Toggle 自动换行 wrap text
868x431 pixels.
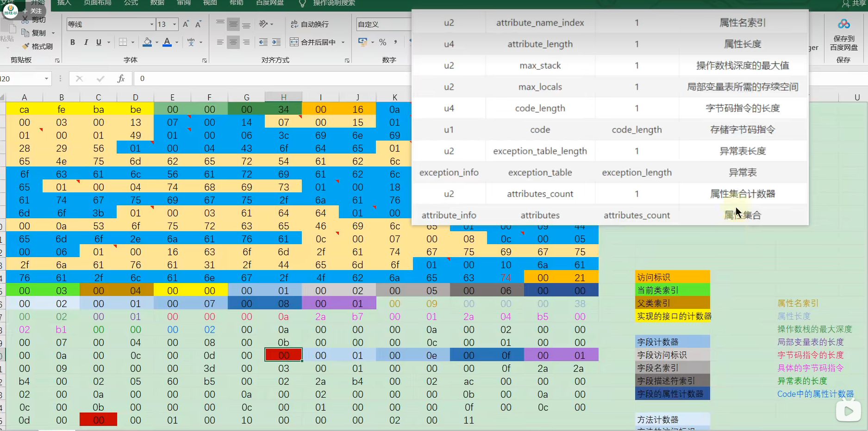(x=309, y=24)
